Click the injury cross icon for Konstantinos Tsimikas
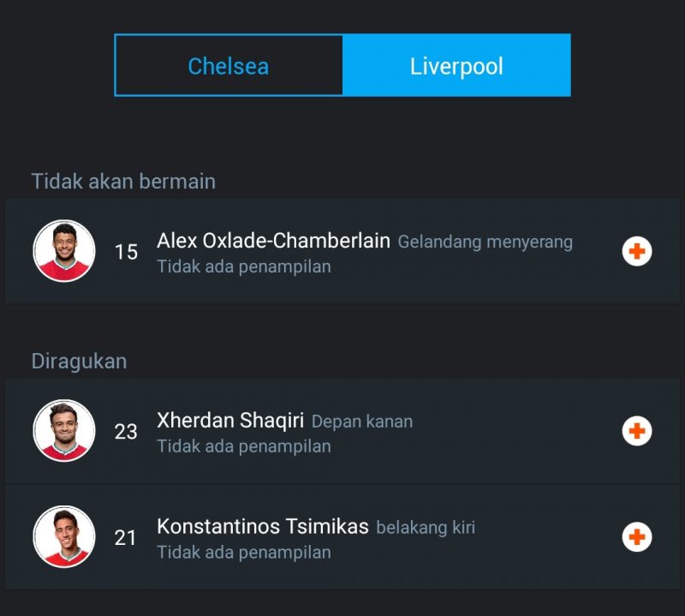The width and height of the screenshot is (685, 616). click(x=637, y=537)
